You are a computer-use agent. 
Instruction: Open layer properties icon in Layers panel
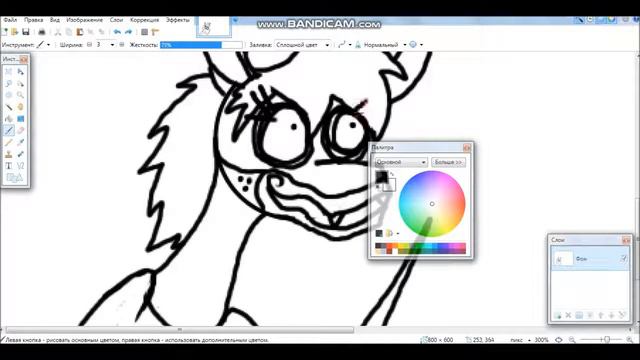click(622, 316)
